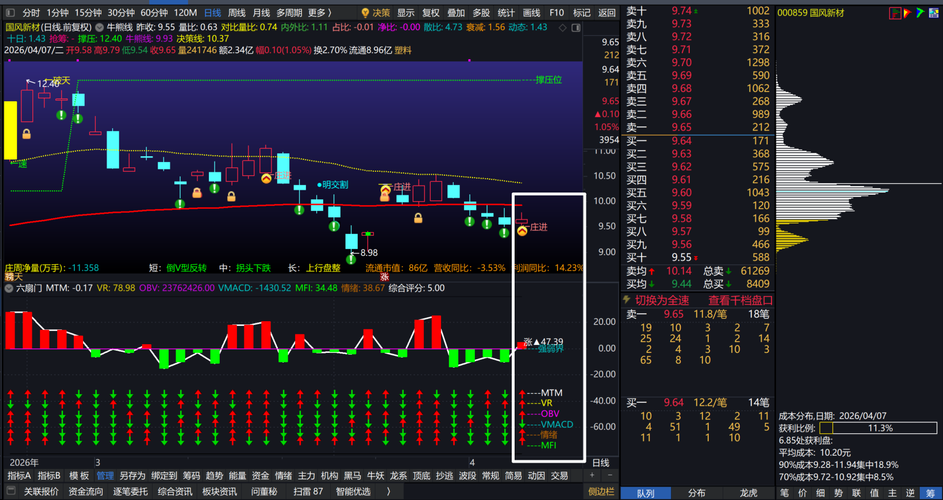Click the 获利比例 11.3% progress bar

(878, 428)
